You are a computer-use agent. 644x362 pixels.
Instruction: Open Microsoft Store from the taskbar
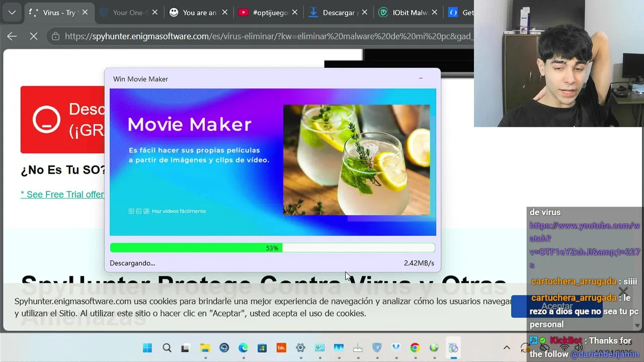(262, 348)
